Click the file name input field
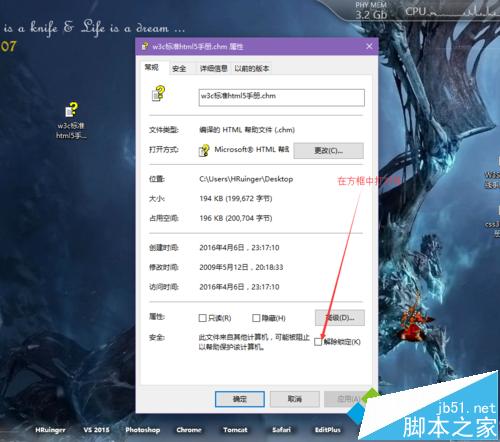Image resolution: width=500 pixels, height=442 pixels. (x=281, y=97)
